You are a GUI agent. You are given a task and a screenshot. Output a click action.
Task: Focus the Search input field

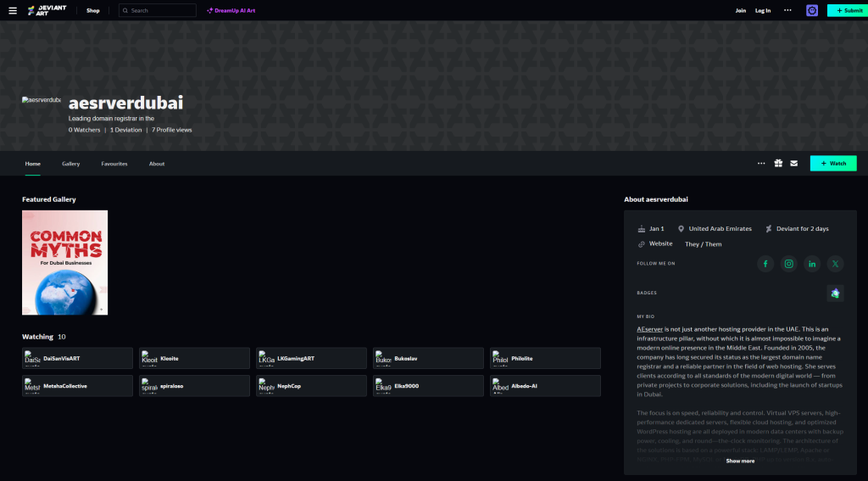tap(157, 10)
